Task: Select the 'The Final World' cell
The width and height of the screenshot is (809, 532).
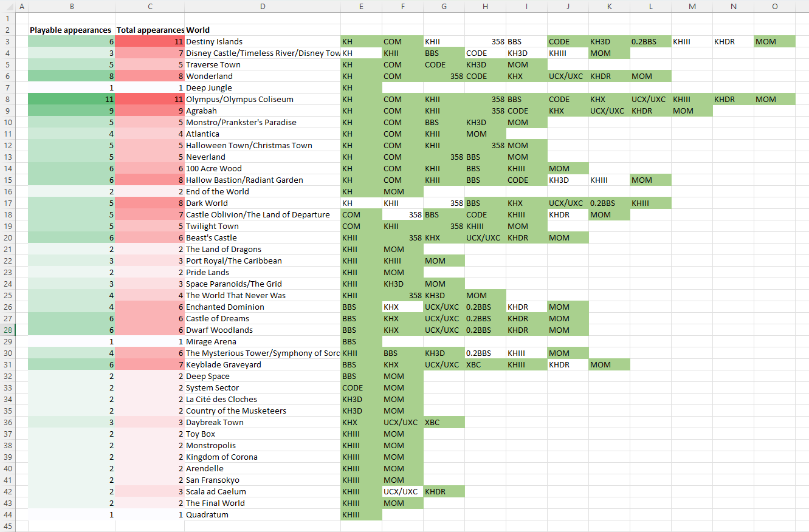Action: coord(263,503)
